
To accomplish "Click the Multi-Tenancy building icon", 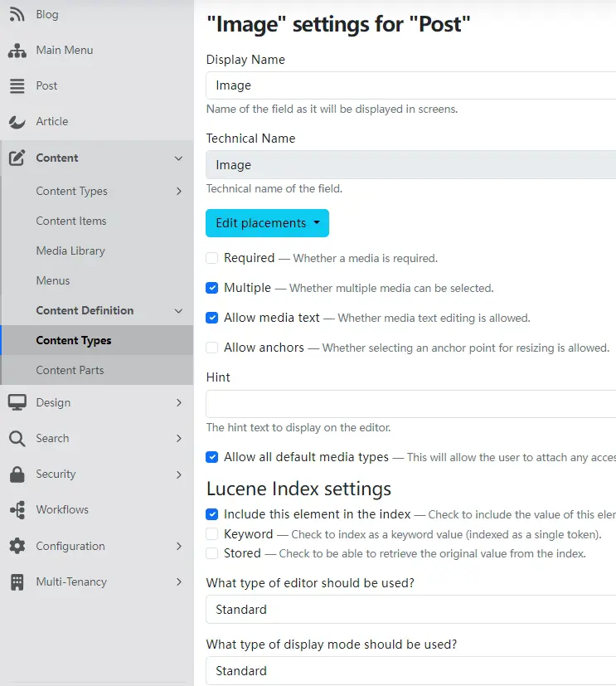I will coord(17,582).
